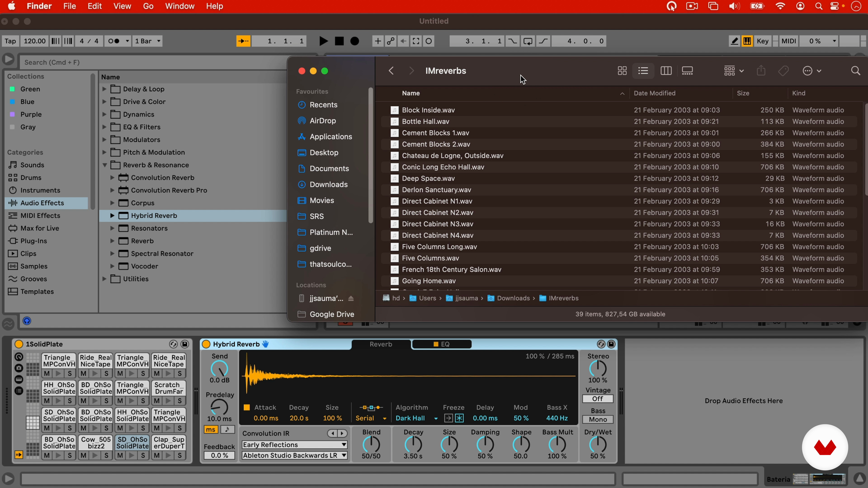Toggle Draw Mode pencil button
Image resolution: width=868 pixels, height=488 pixels.
tap(734, 41)
